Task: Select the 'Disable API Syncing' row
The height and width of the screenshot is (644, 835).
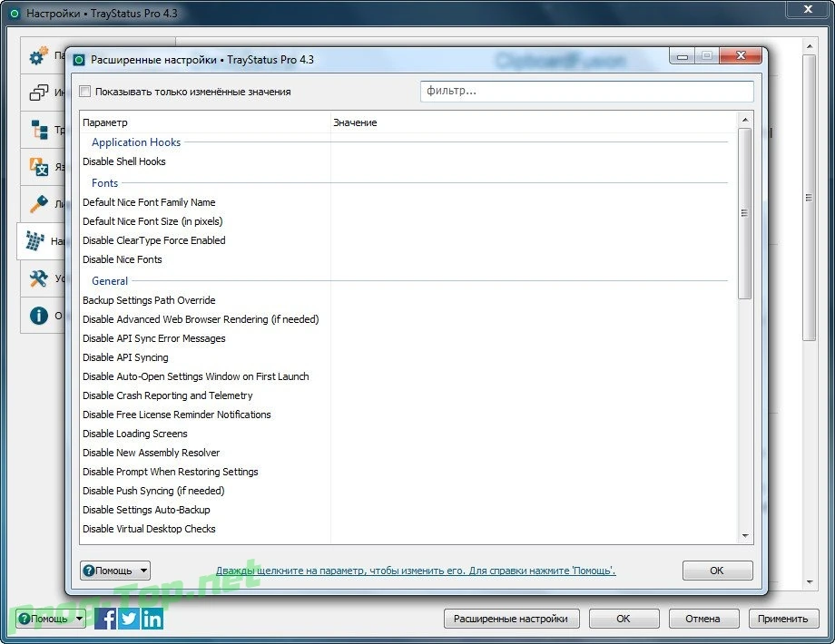Action: point(408,357)
